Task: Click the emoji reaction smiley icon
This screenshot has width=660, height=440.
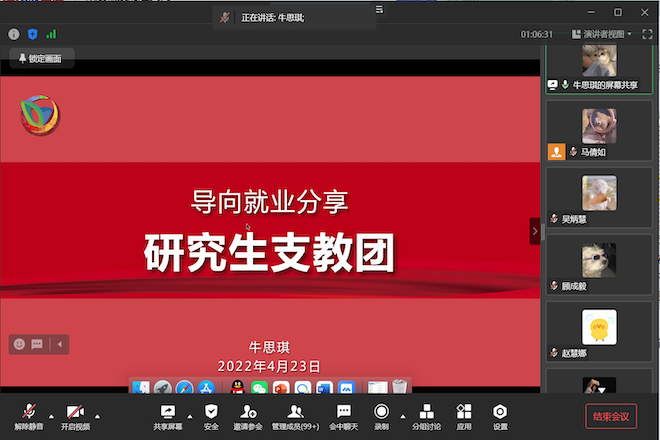Action: [19, 344]
